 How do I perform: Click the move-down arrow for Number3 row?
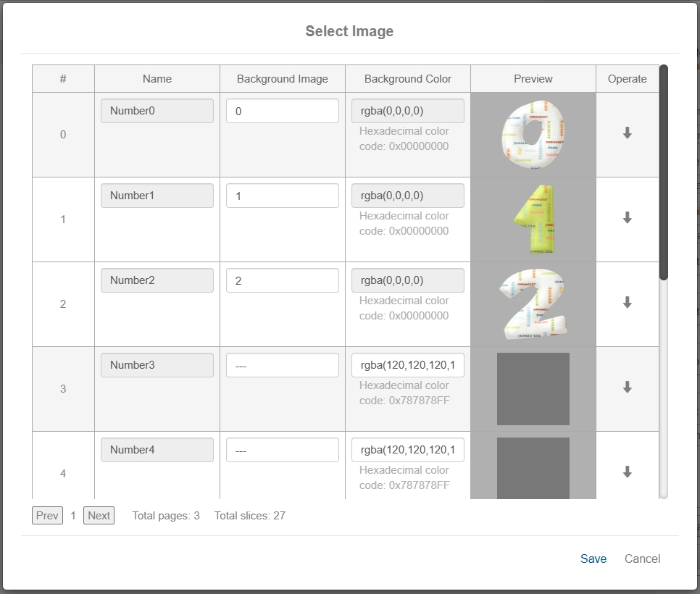(628, 388)
